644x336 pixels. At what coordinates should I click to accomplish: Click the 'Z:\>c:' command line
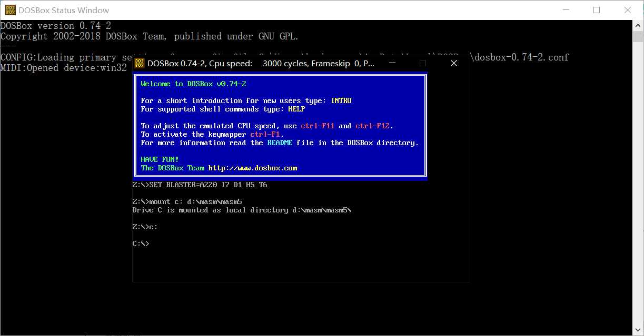[x=145, y=227]
